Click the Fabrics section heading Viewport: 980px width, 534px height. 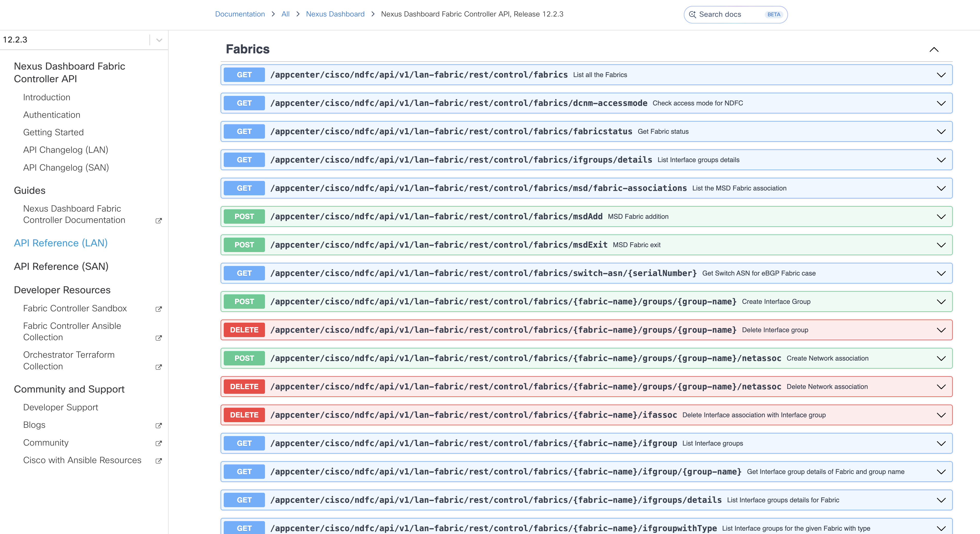(248, 49)
